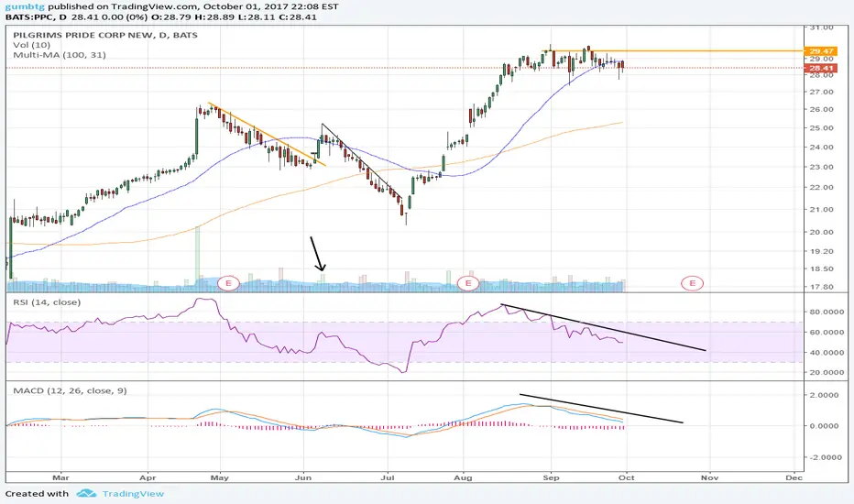Click the Oct label on time axis
Image resolution: width=854 pixels, height=504 pixels.
coord(627,477)
